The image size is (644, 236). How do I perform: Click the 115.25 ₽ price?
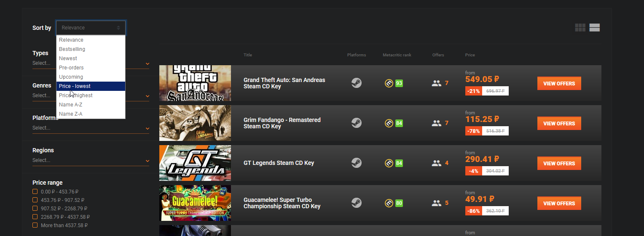[x=482, y=119]
